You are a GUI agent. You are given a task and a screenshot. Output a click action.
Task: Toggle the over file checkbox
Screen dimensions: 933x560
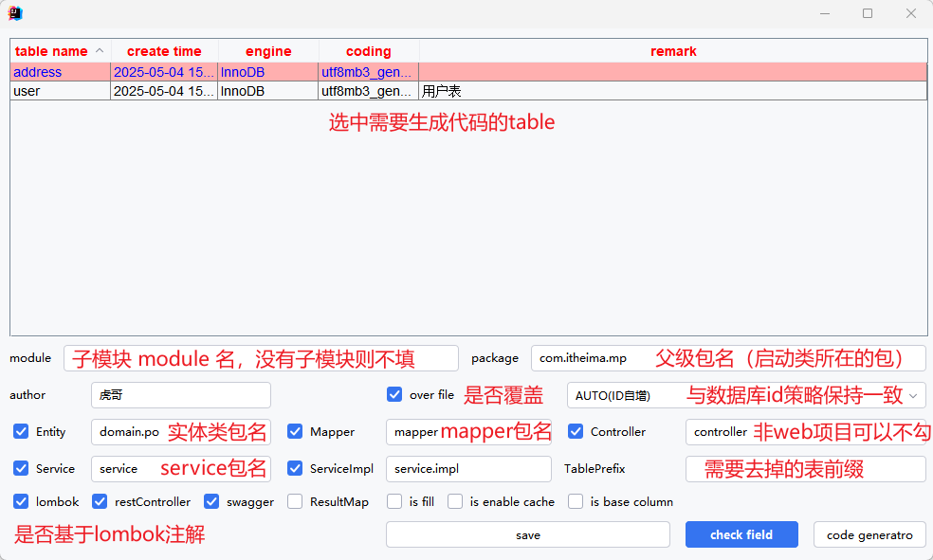[395, 394]
